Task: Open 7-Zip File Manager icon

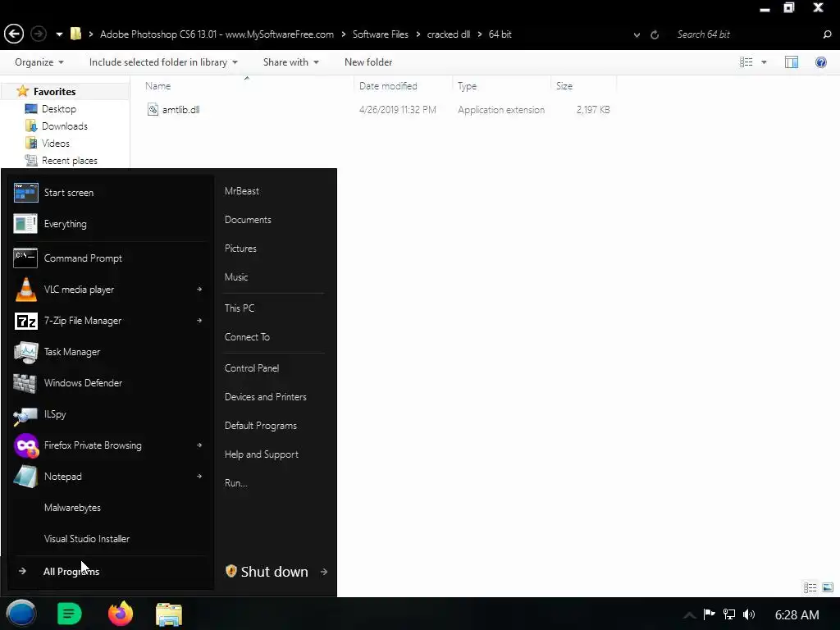Action: 25,321
